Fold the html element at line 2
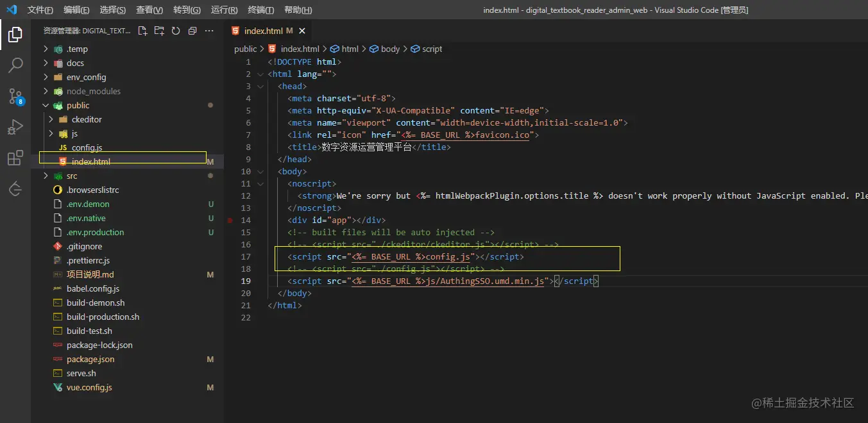The height and width of the screenshot is (423, 868). click(x=260, y=74)
